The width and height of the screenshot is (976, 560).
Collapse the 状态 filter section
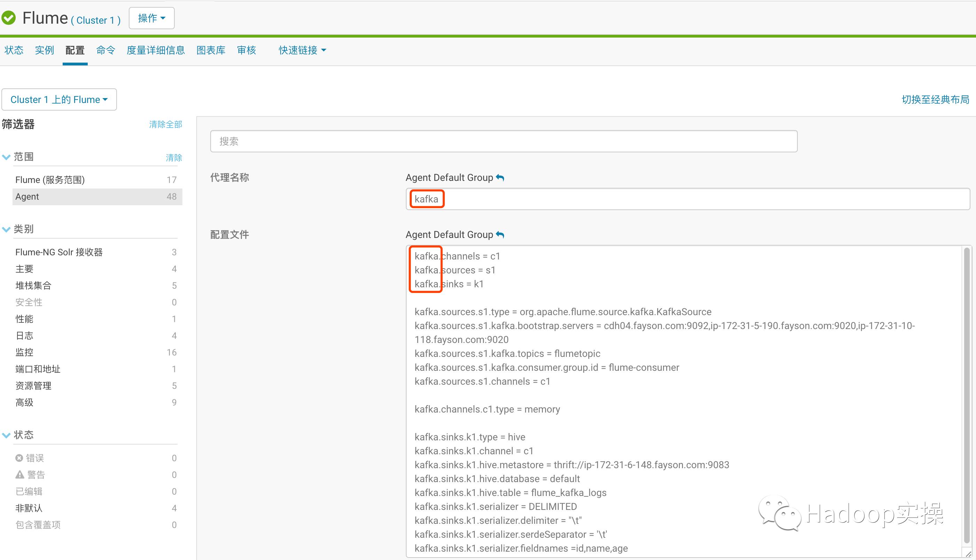click(x=6, y=435)
